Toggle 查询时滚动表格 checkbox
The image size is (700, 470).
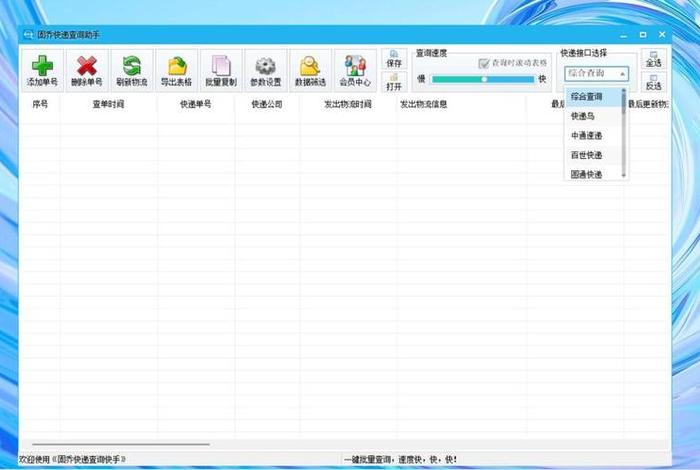pyautogui.click(x=483, y=63)
